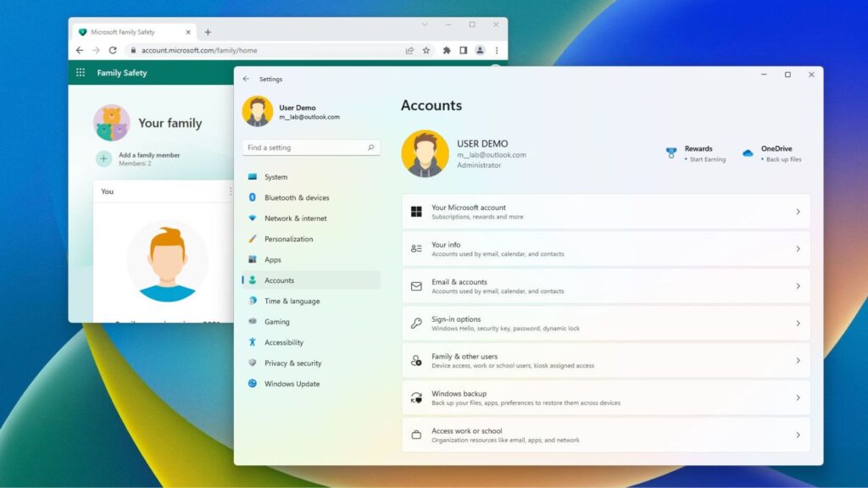The width and height of the screenshot is (868, 488).
Task: Click the Bluetooth icon in sidebar
Action: click(x=253, y=197)
